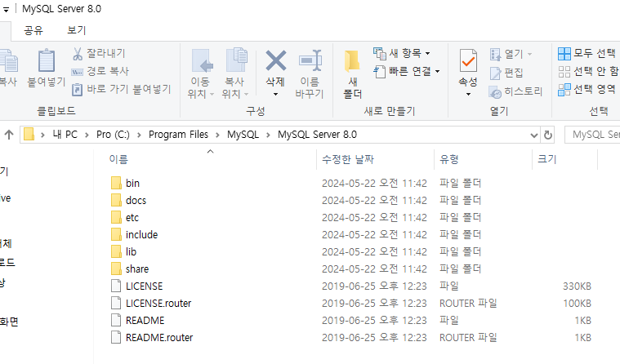Click History (히스토리) icon
Screen dimensions: 620x364
(495, 92)
